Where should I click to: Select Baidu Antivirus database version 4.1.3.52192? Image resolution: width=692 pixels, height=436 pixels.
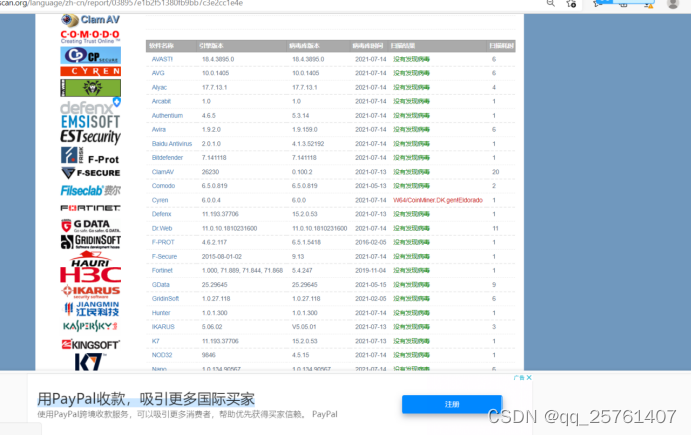pos(308,144)
